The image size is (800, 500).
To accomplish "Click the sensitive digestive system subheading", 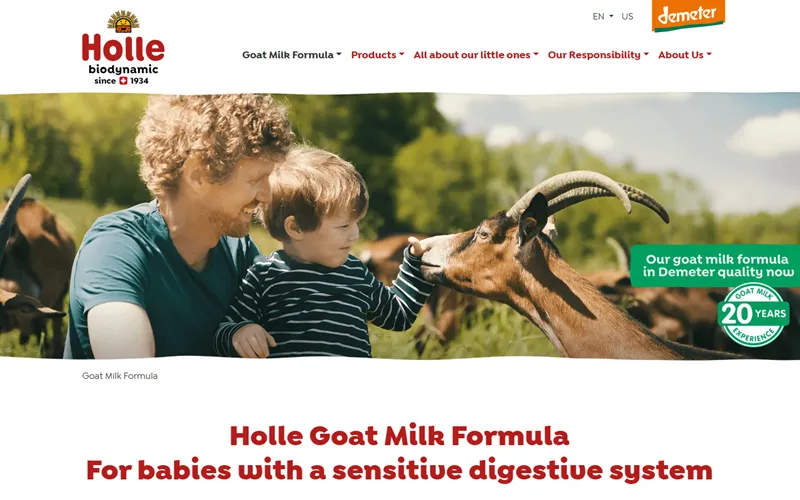I will (399, 470).
